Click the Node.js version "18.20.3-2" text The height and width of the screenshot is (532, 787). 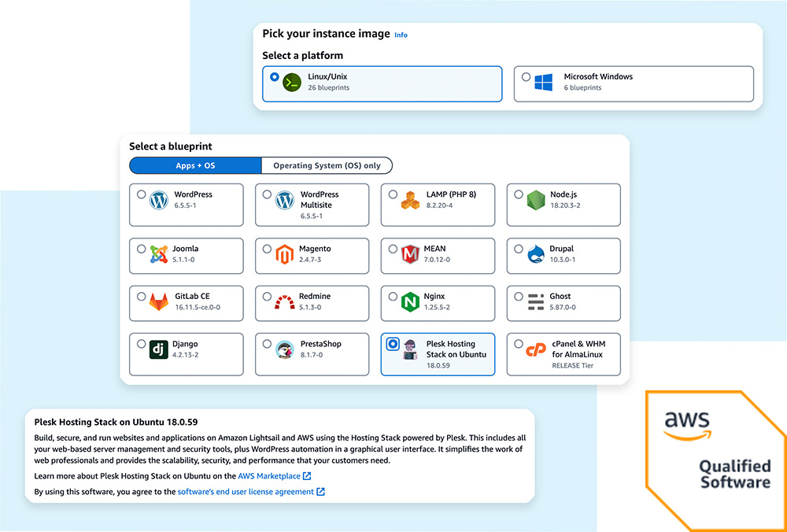565,205
